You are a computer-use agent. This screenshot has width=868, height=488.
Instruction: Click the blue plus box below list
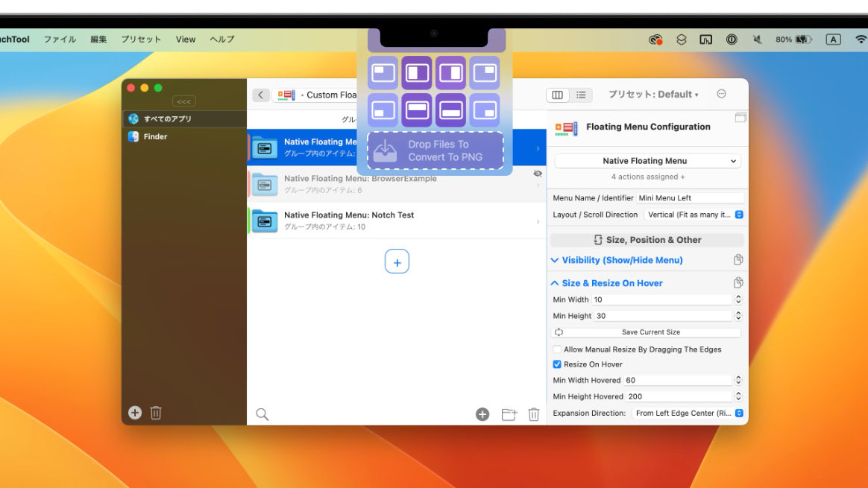pos(397,262)
